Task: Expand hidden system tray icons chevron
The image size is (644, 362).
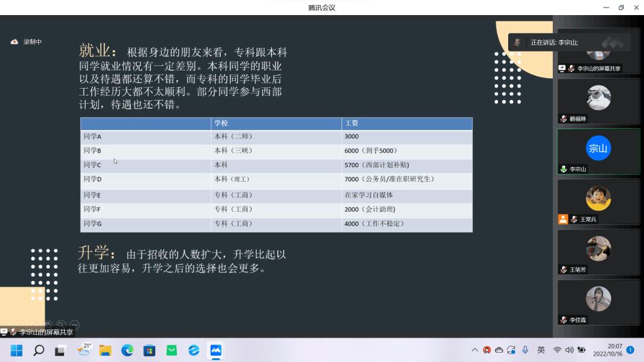Action: (475, 350)
